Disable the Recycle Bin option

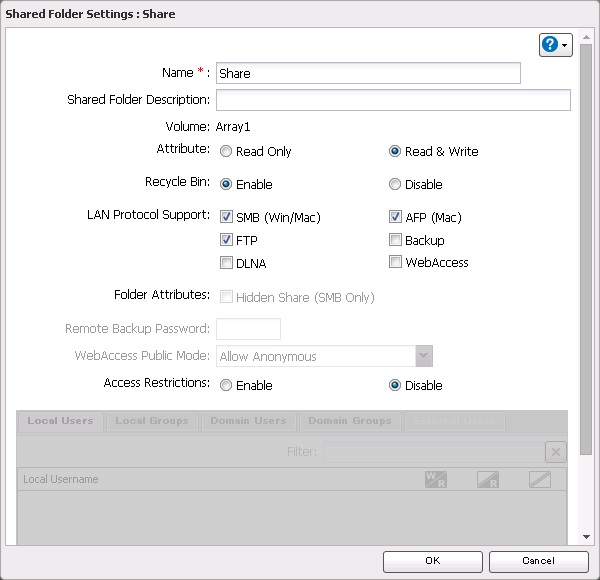tap(395, 185)
